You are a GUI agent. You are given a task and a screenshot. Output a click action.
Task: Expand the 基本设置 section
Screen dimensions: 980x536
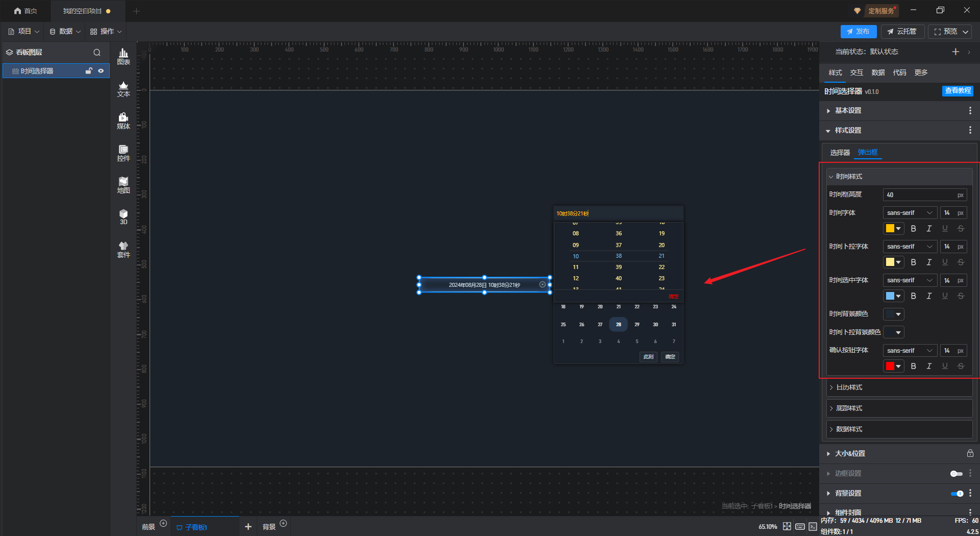click(899, 111)
